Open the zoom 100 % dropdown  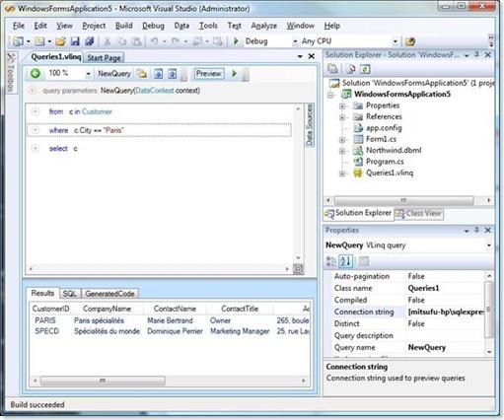88,74
